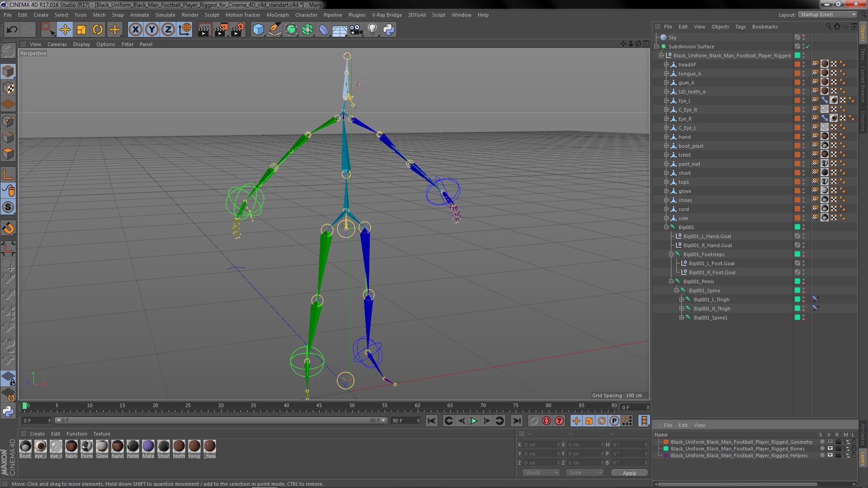The height and width of the screenshot is (488, 868).
Task: Toggle Bones layer visibility in Layer manager
Action: (830, 449)
